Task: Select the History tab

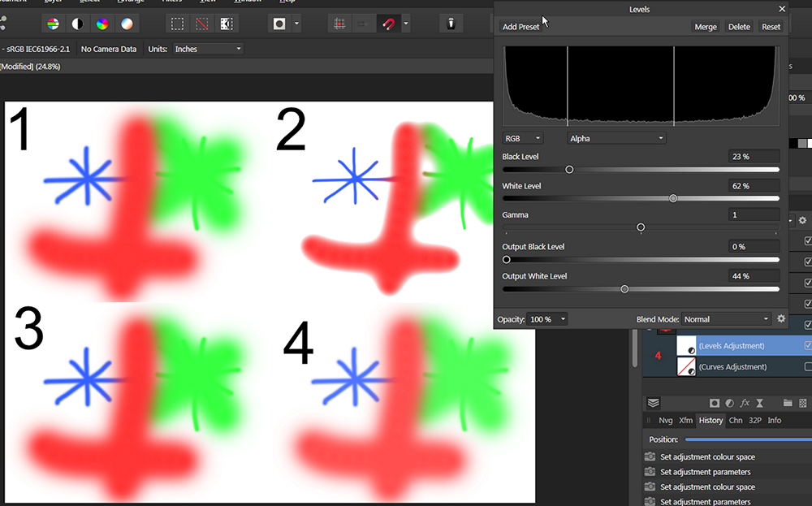Action: coord(710,420)
